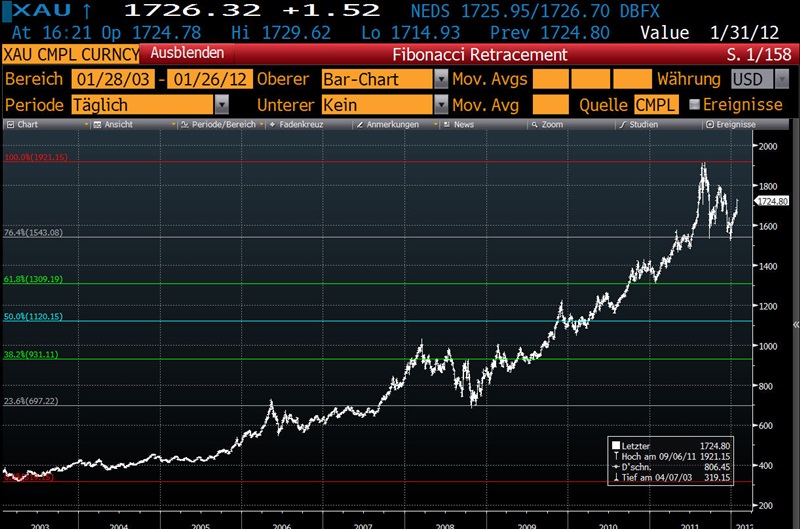Viewport: 800px width, 529px height.
Task: Click the Bereich start date field
Action: pos(110,79)
